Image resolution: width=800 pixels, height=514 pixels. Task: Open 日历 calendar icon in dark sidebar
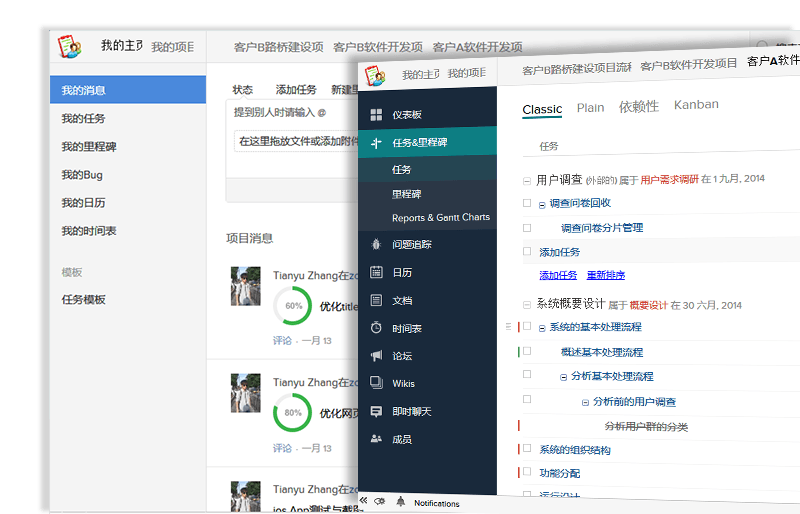click(x=376, y=272)
